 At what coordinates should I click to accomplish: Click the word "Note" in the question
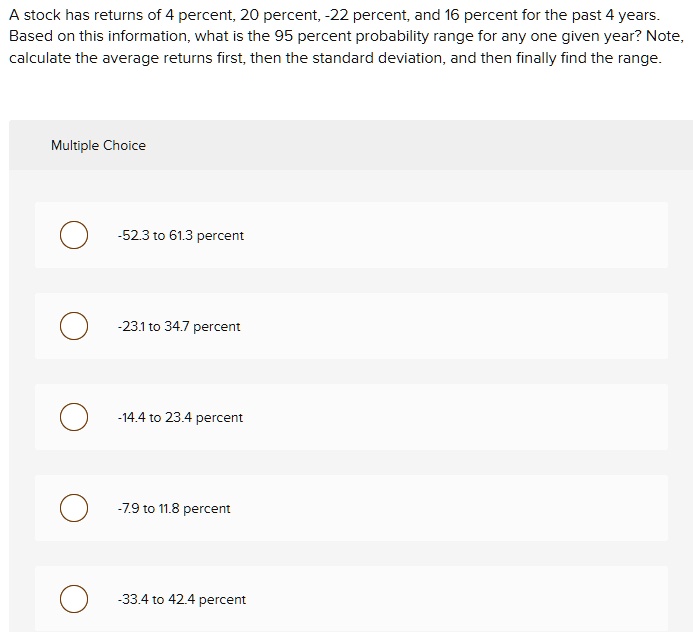click(x=663, y=36)
